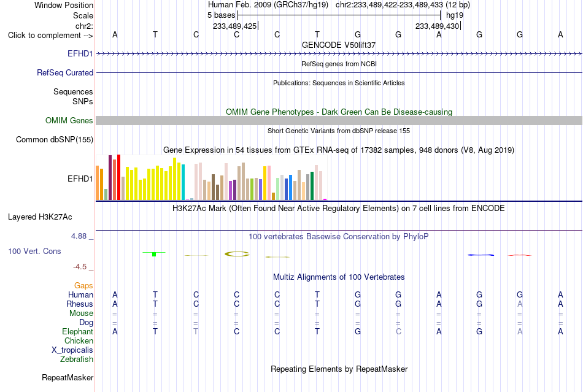Screen dimensions: 583x392
Task: Open the 100 Vert. Cons track label
Action: pyautogui.click(x=34, y=251)
